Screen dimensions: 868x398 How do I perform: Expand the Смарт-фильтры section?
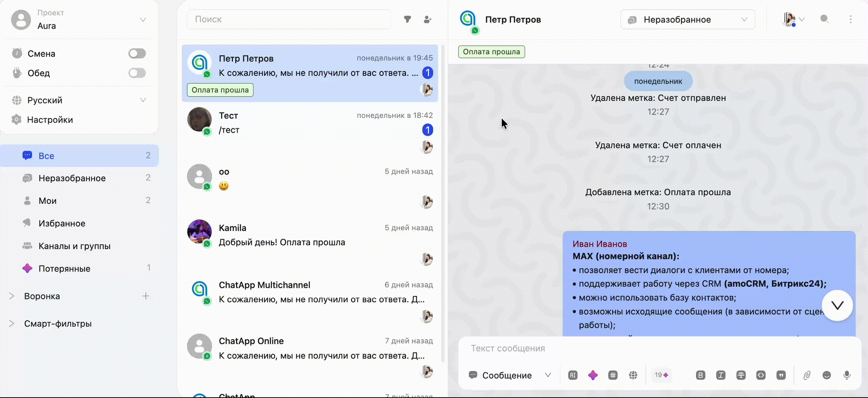point(11,324)
